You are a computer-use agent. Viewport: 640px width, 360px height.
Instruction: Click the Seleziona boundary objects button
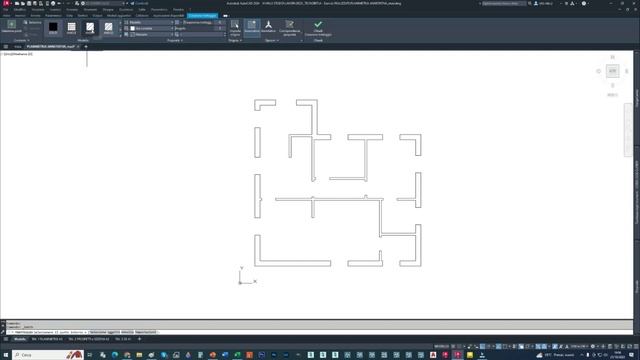(x=32, y=22)
